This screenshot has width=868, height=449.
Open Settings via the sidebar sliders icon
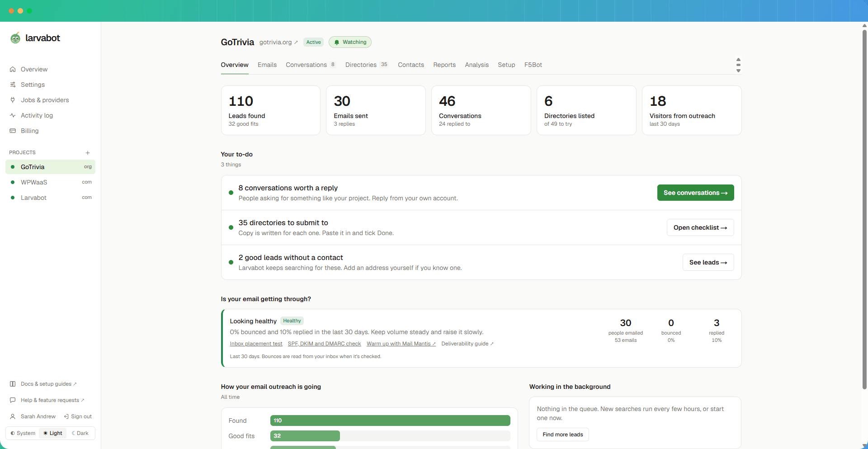coord(13,85)
